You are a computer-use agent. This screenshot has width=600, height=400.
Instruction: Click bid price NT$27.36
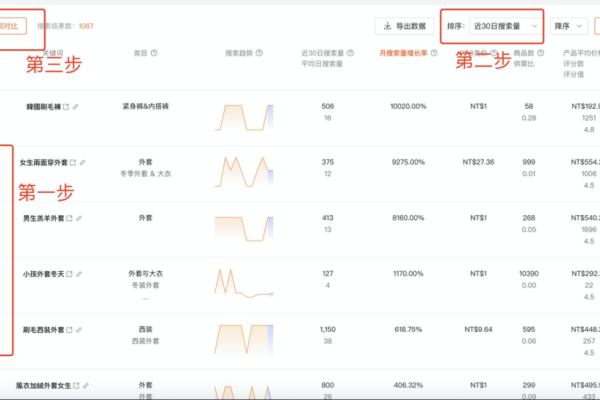(478, 162)
